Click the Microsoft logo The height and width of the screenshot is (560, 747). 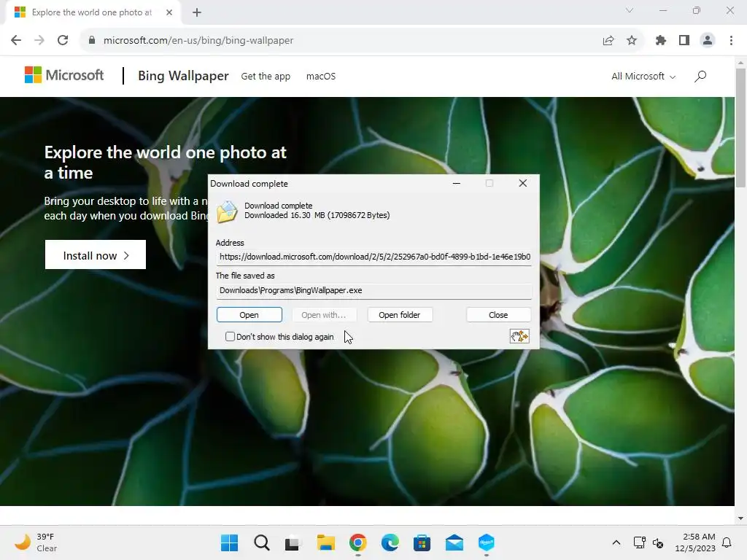click(x=64, y=75)
